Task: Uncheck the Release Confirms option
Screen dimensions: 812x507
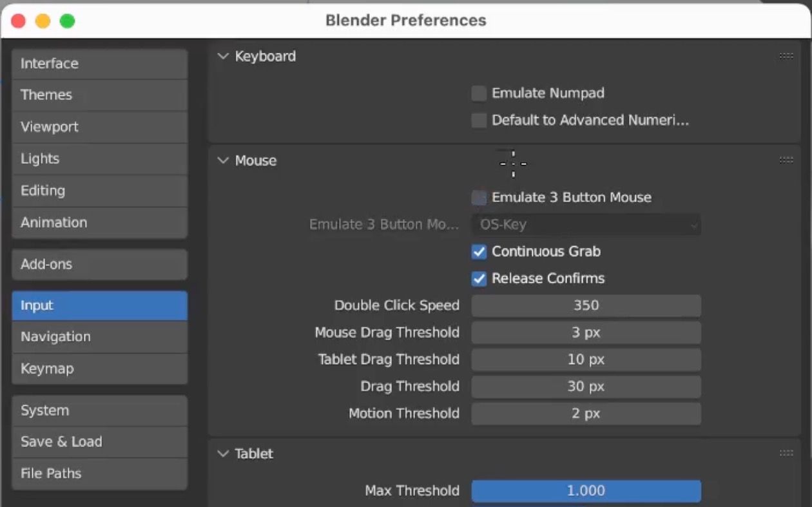Action: point(479,279)
